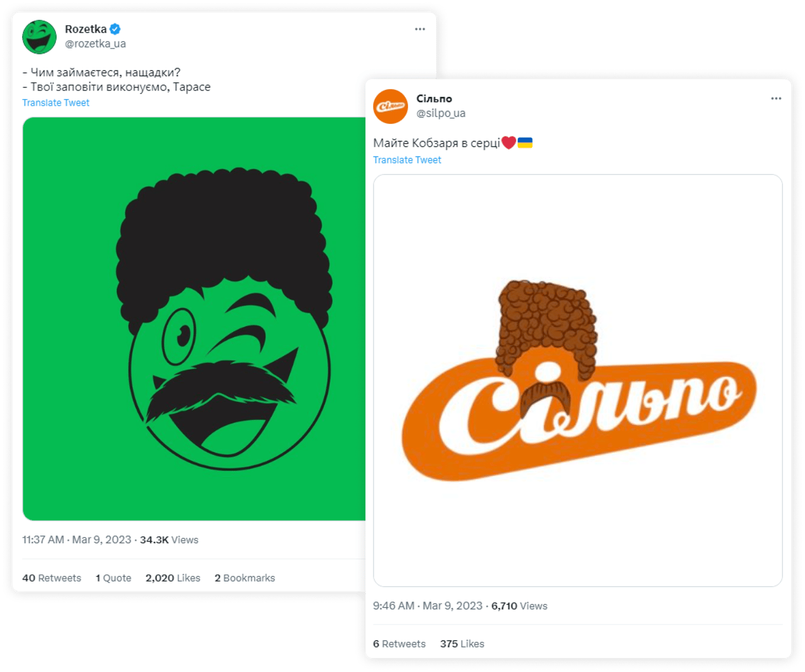805x672 pixels.
Task: Translate the Сільпо tweet
Action: (407, 160)
